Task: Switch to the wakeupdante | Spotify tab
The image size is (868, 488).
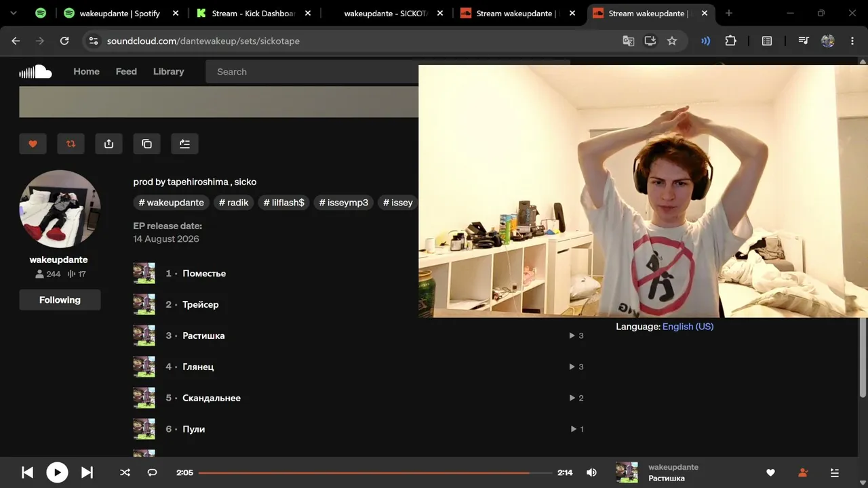Action: (120, 13)
